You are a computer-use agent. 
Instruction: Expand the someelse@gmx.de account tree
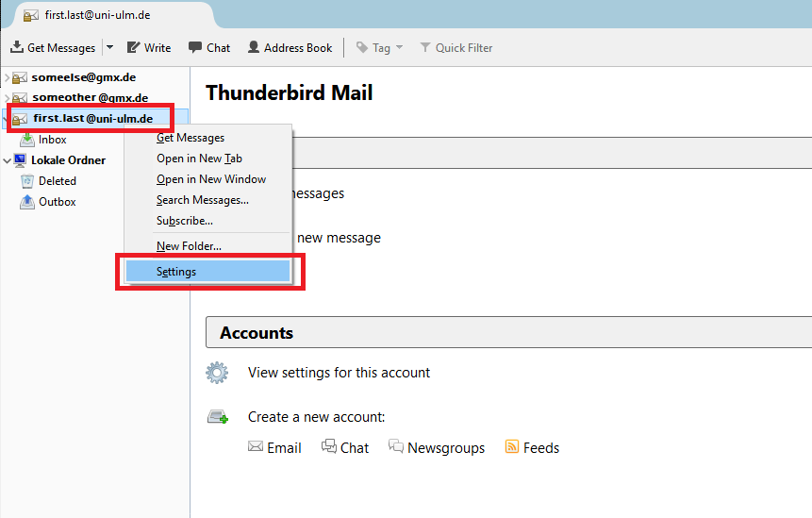point(7,77)
